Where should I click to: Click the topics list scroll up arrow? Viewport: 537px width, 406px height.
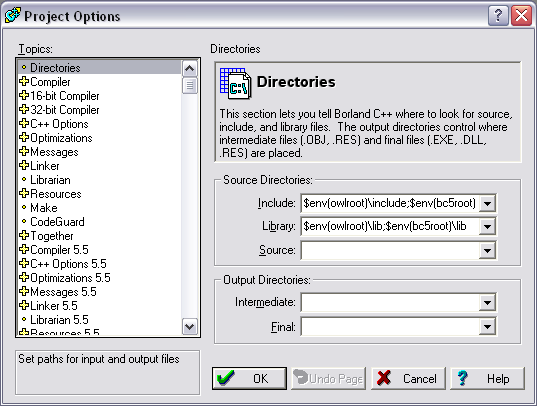tap(189, 69)
